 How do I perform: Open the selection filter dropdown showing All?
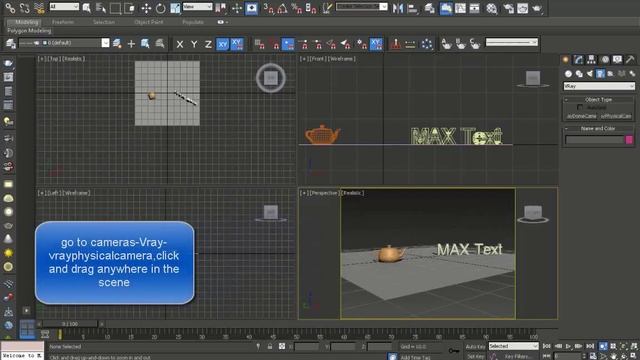(64, 7)
